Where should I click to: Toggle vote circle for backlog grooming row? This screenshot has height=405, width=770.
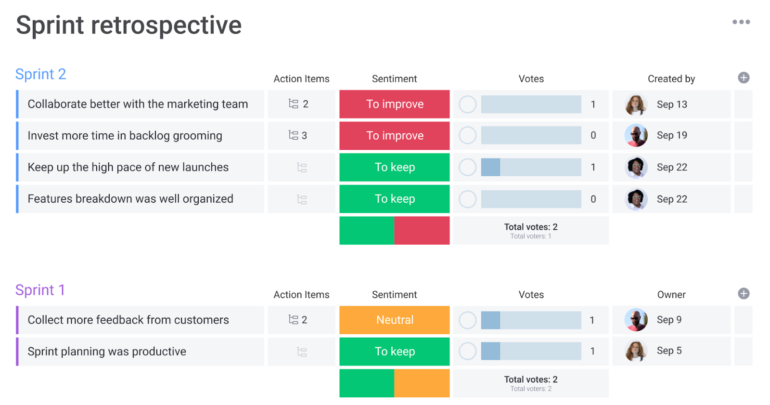pyautogui.click(x=467, y=136)
